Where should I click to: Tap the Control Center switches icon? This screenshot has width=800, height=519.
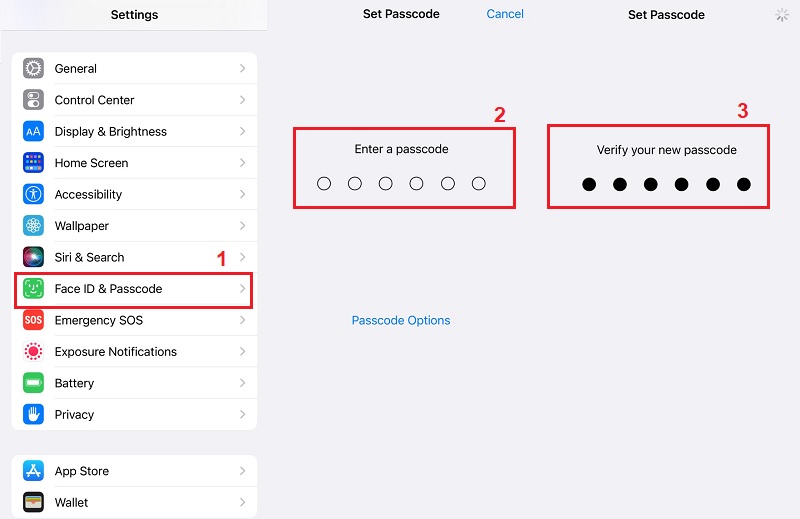34,100
